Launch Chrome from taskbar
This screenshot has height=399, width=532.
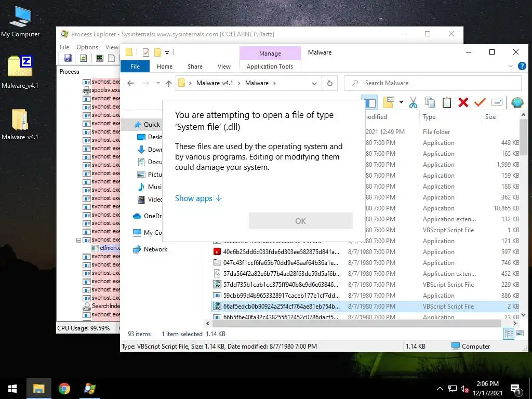64,389
